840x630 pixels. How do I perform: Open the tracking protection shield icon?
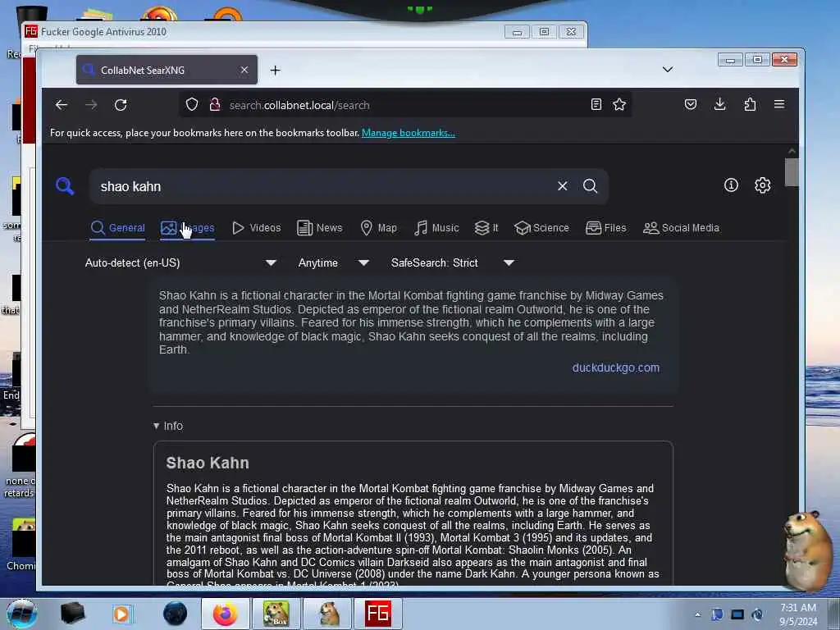(x=192, y=104)
